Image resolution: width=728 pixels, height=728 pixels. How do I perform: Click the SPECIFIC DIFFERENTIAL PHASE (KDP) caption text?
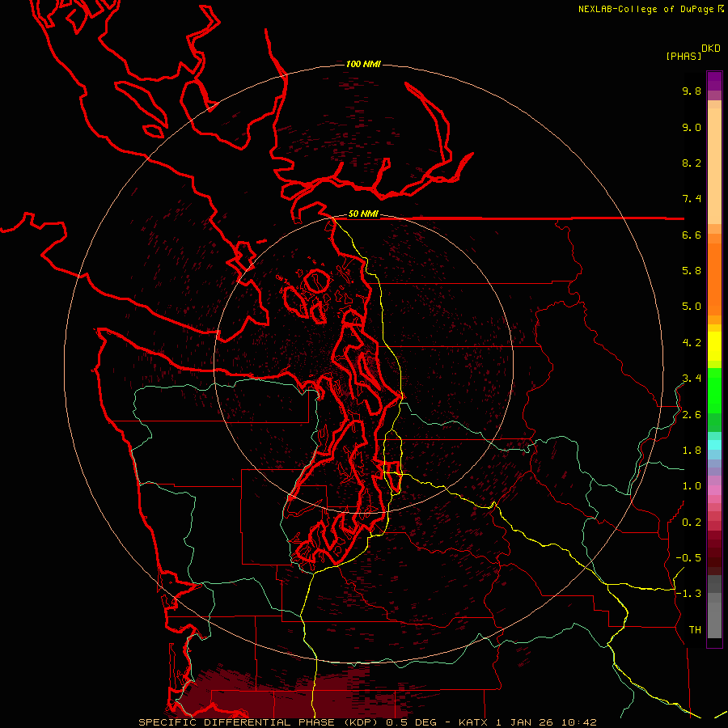click(258, 722)
